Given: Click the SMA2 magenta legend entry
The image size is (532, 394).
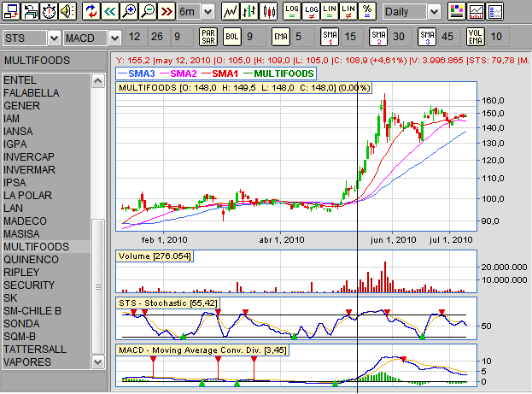Looking at the screenshot, I should 178,74.
